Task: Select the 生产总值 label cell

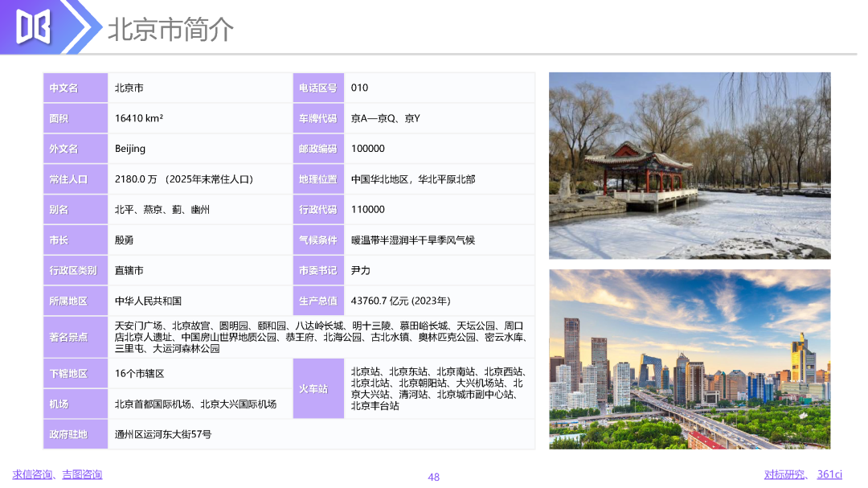Action: [x=318, y=301]
